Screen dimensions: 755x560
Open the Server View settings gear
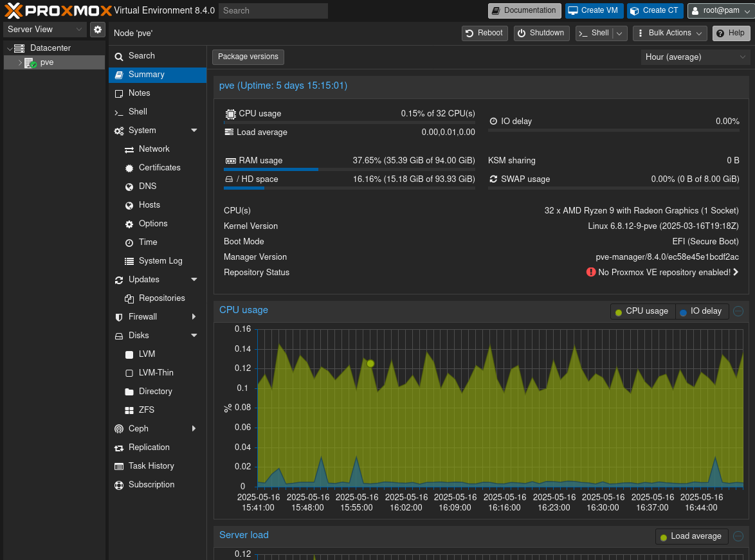click(98, 30)
